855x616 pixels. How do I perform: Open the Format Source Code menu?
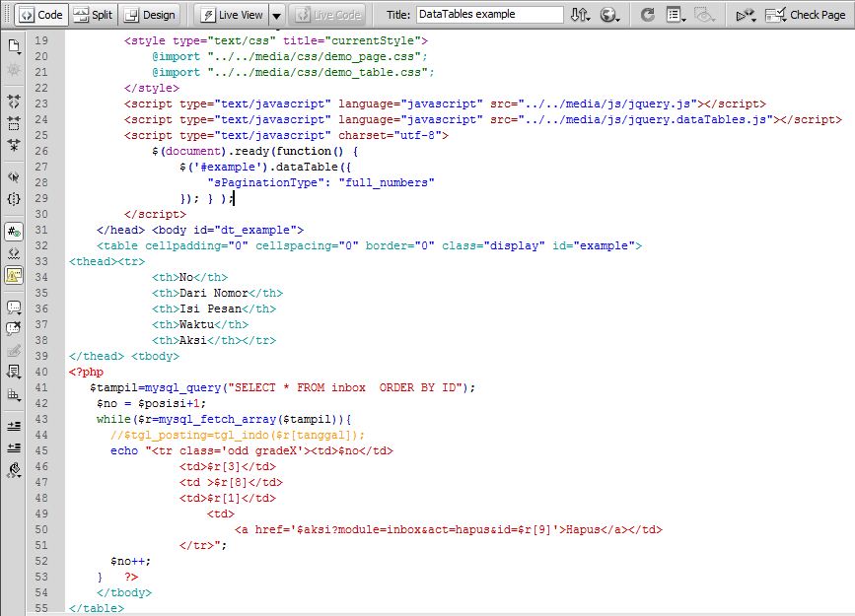(x=14, y=470)
